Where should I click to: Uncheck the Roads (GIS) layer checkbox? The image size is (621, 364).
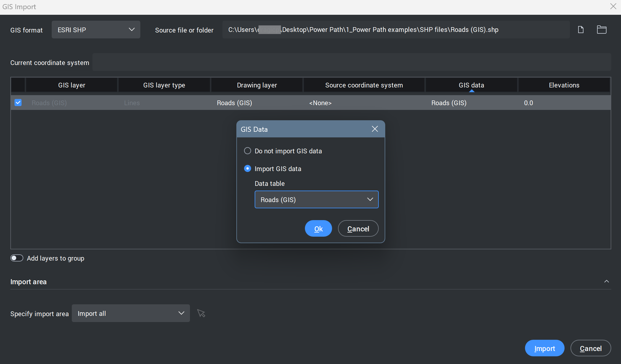[x=18, y=103]
